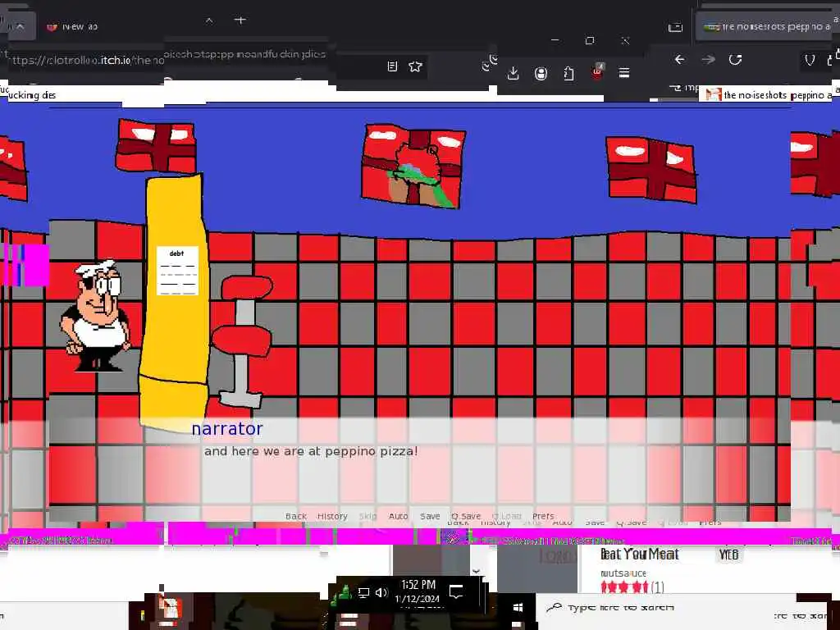Click the taskbar search magnifier icon
Image resolution: width=840 pixels, height=630 pixels.
pyautogui.click(x=554, y=607)
